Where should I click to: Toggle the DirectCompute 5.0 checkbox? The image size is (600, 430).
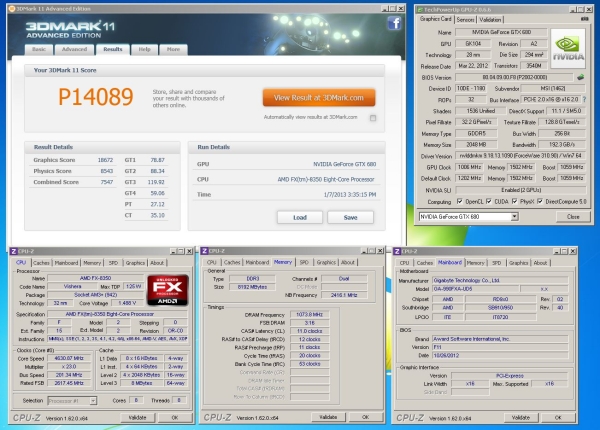pos(540,201)
